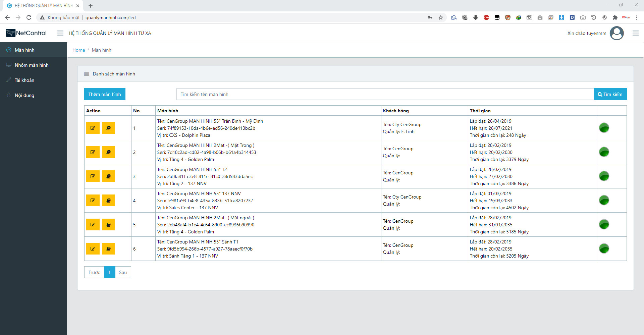Collapse the sidebar with hamburger menu
Image resolution: width=644 pixels, height=335 pixels.
tap(60, 33)
